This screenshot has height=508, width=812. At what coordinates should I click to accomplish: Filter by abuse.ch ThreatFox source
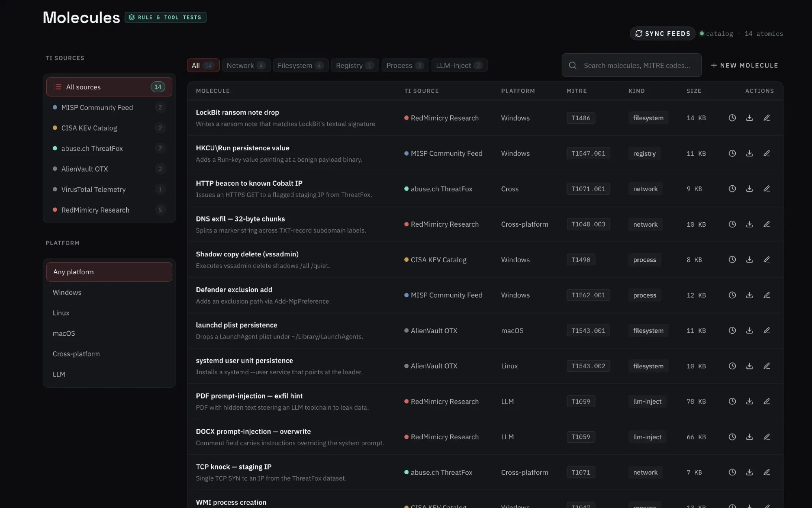pos(109,148)
